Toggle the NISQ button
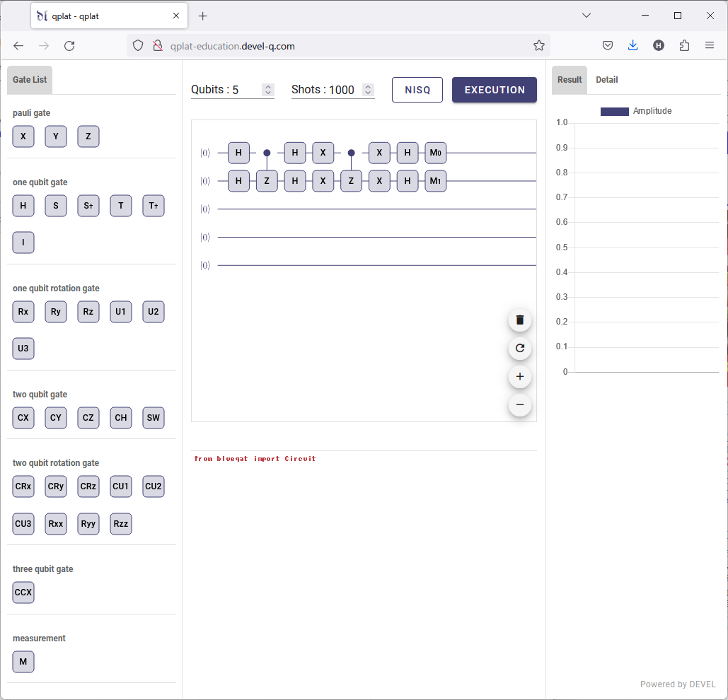Screen dimensions: 728x700 point(417,90)
